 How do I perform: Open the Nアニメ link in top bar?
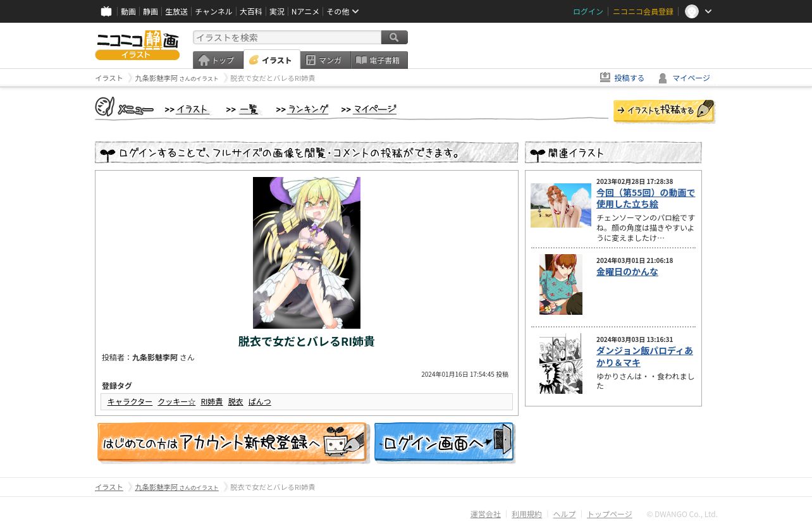coord(305,11)
